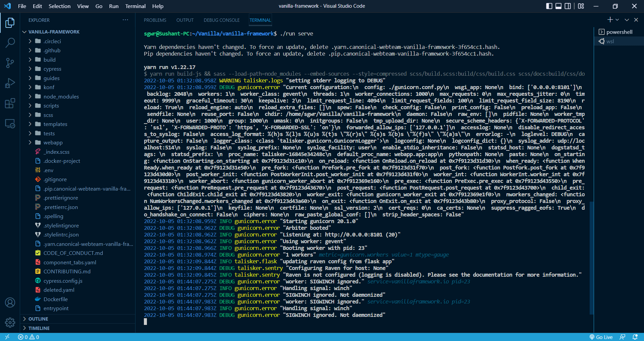644x341 pixels.
Task: Toggle secondary side bar layout button
Action: (x=568, y=6)
